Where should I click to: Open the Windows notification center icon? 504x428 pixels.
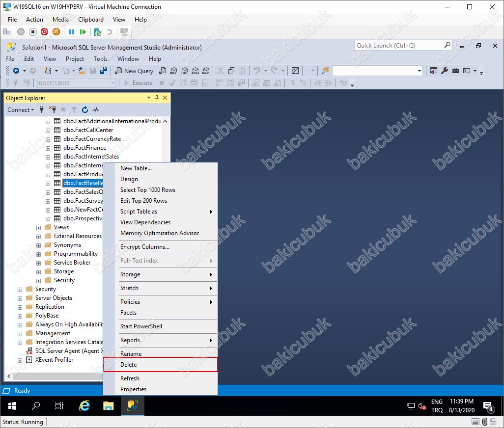[x=488, y=406]
